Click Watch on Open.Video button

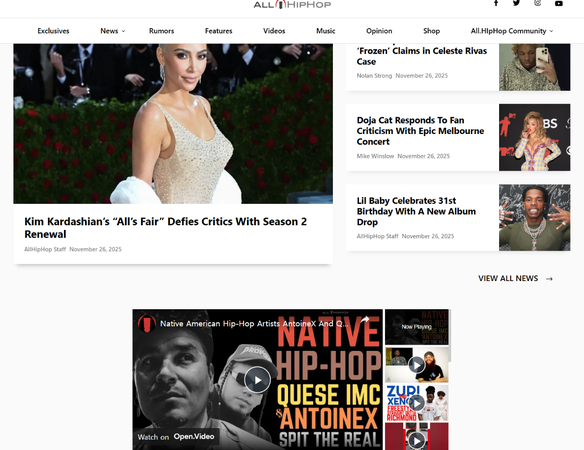pyautogui.click(x=176, y=437)
